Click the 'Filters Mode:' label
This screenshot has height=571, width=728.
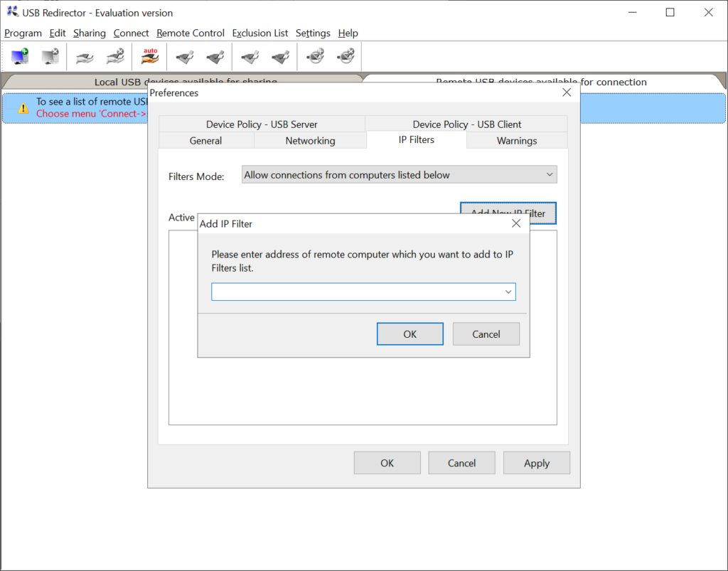[196, 176]
